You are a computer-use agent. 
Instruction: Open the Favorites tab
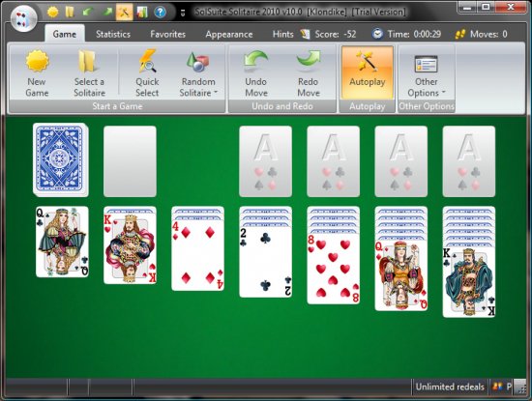pyautogui.click(x=168, y=34)
